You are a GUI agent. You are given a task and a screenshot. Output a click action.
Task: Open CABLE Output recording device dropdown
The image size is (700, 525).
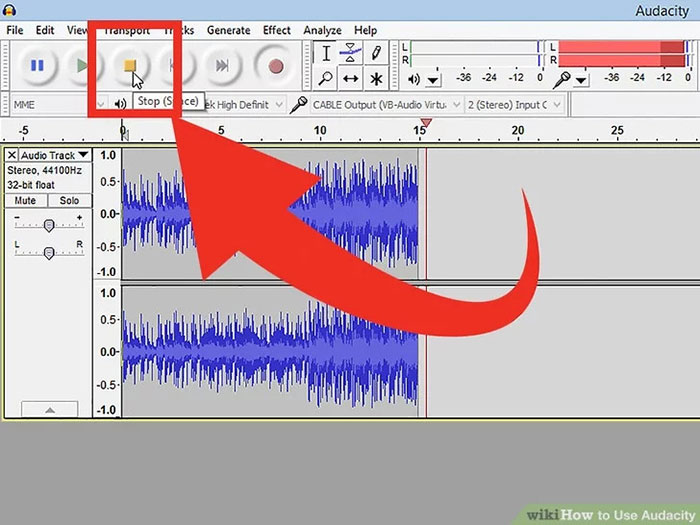point(457,104)
